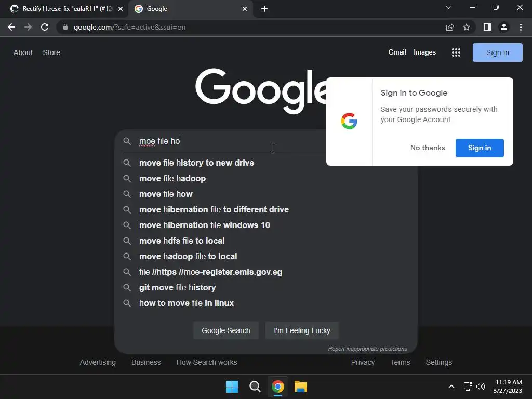Bookmark this page with the star icon
This screenshot has width=532, height=399.
[x=467, y=27]
